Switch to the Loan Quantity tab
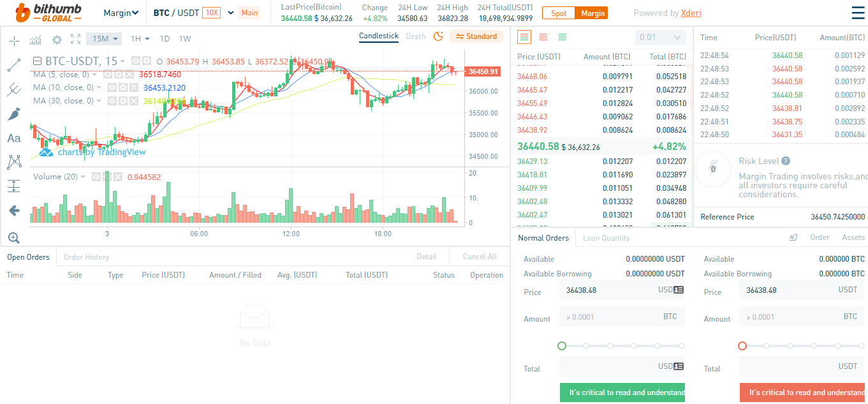 pos(607,238)
